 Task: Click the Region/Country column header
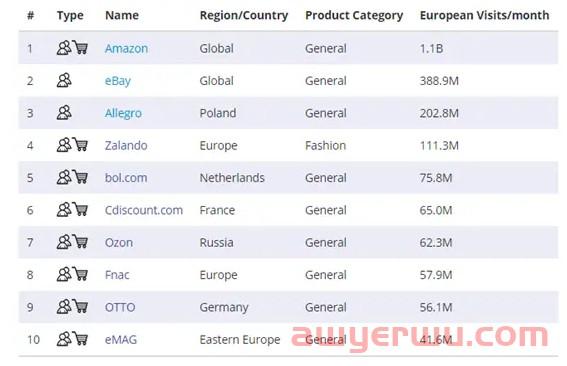tap(244, 15)
